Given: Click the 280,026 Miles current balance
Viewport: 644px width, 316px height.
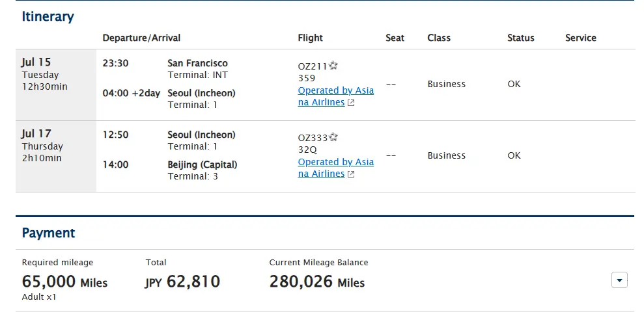Looking at the screenshot, I should (x=317, y=282).
